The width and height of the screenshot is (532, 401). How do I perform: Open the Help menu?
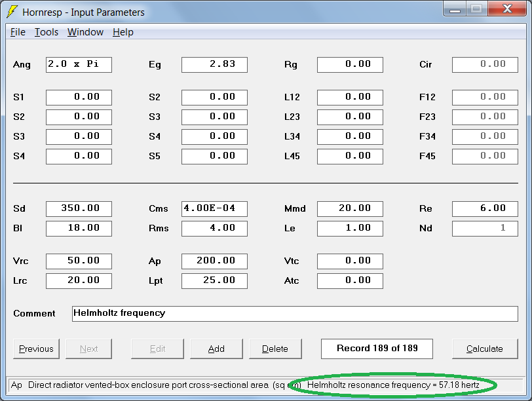(123, 32)
